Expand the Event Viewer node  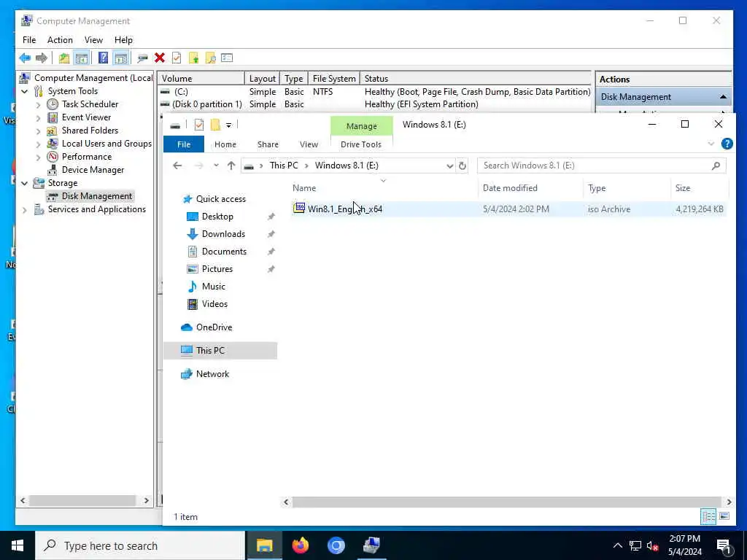coord(38,117)
